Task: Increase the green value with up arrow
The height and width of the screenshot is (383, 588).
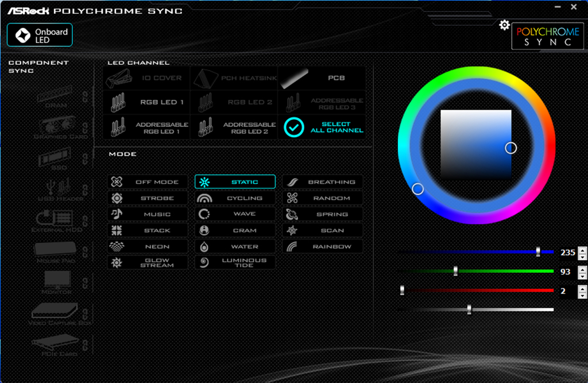Action: (x=582, y=269)
